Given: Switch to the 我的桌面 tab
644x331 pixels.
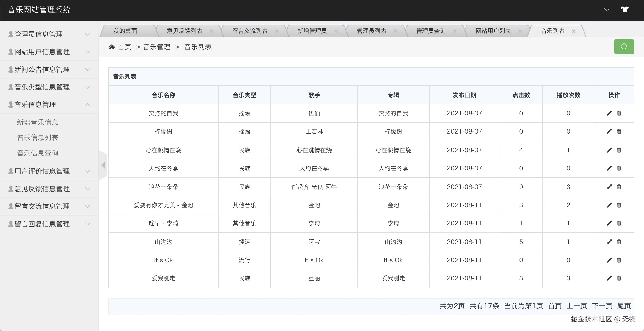Looking at the screenshot, I should pos(125,31).
